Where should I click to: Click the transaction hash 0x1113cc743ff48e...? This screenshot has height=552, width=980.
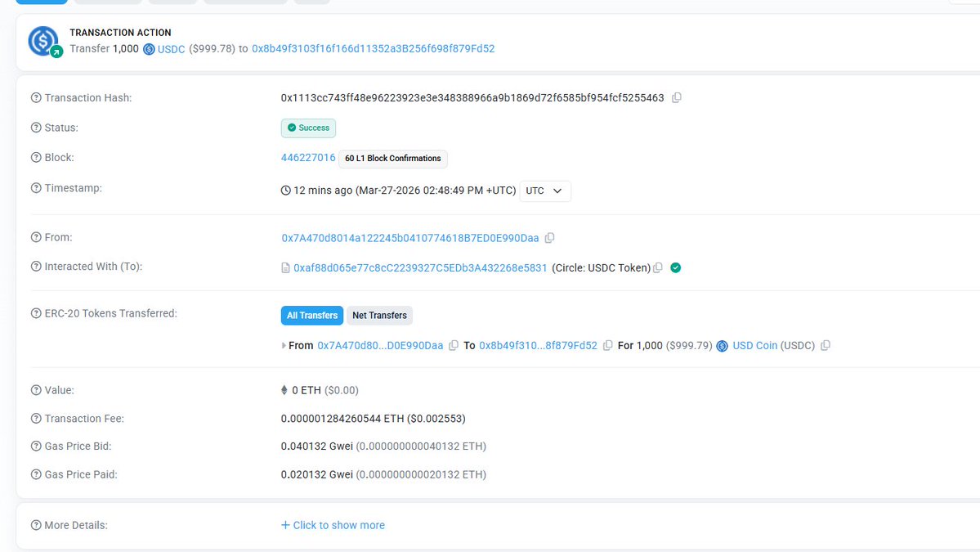472,97
